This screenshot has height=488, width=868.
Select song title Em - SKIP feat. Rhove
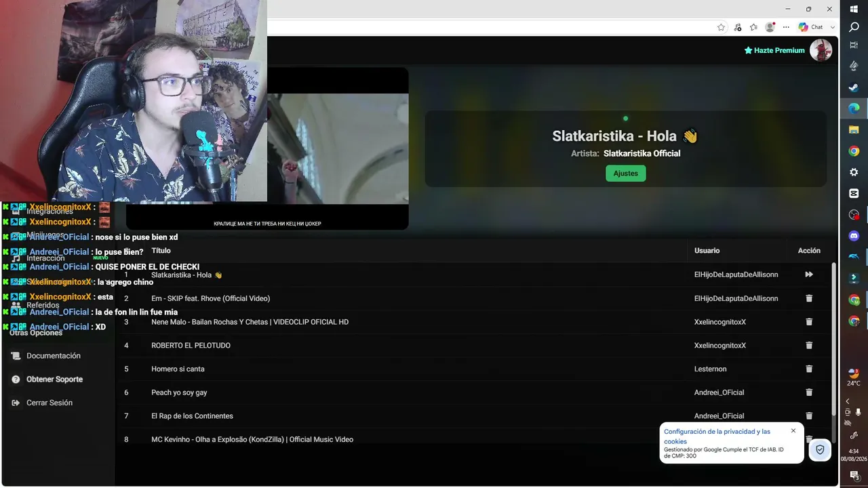click(210, 298)
